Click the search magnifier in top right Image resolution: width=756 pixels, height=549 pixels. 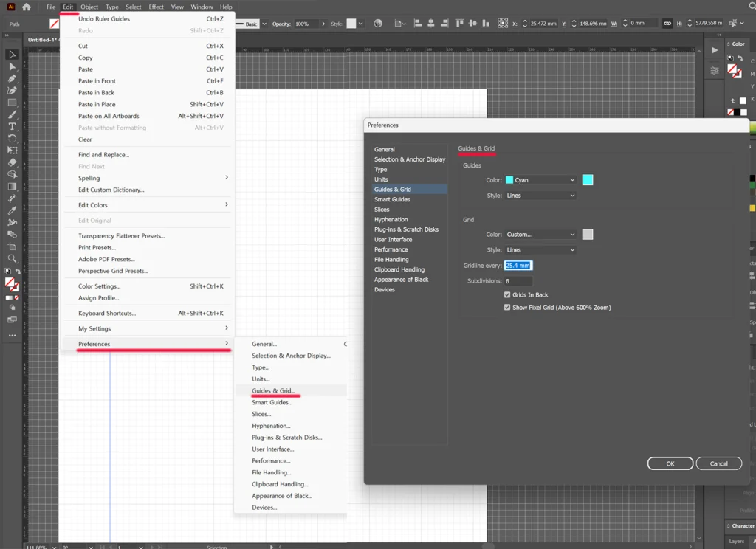pos(752,7)
